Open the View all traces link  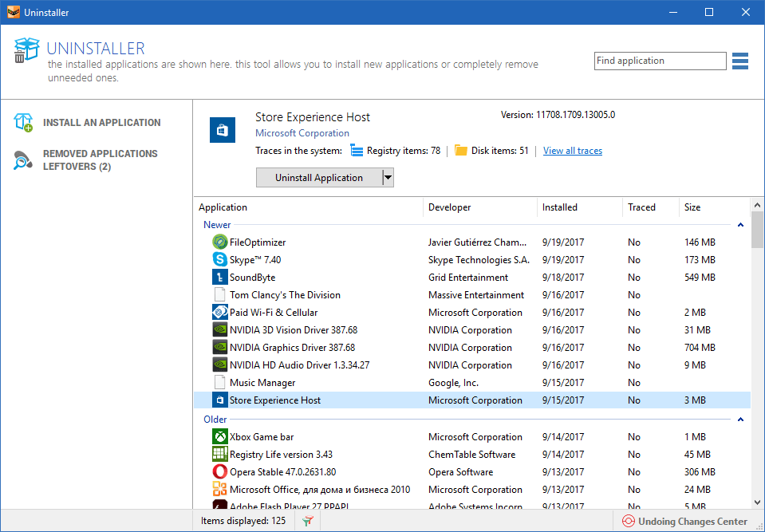(572, 151)
